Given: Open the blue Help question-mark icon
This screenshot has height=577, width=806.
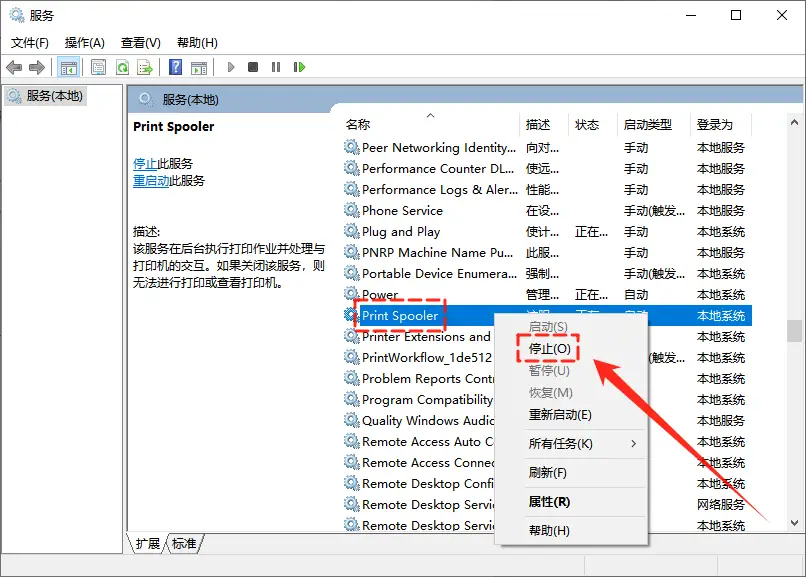Looking at the screenshot, I should click(x=175, y=67).
